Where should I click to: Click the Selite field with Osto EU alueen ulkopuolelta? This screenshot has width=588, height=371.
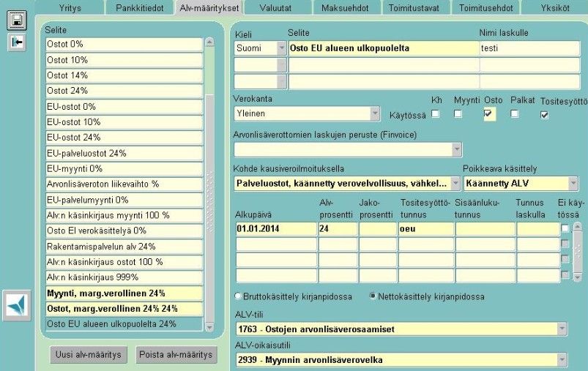click(x=384, y=48)
